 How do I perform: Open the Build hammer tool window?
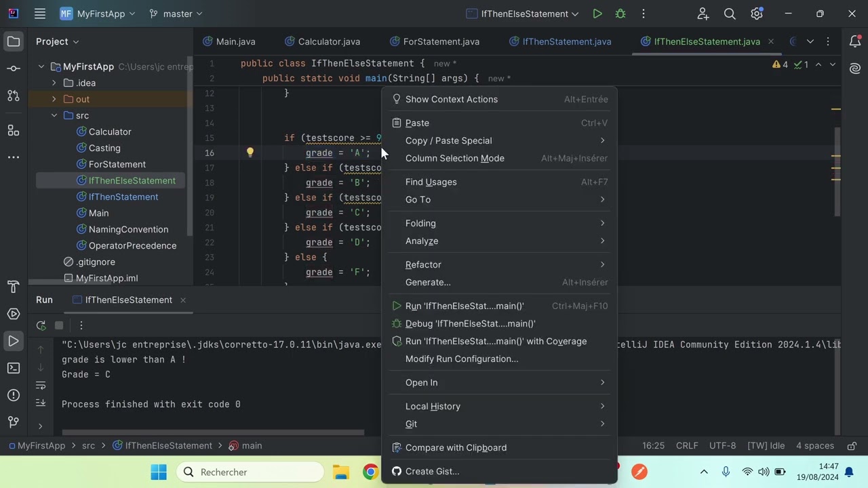pyautogui.click(x=13, y=287)
